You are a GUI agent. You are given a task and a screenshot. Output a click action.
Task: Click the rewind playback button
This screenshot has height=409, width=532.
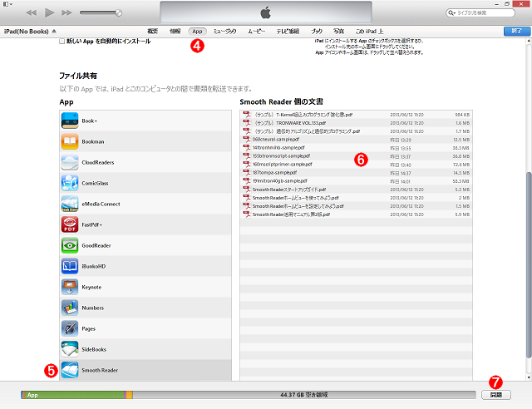click(32, 13)
